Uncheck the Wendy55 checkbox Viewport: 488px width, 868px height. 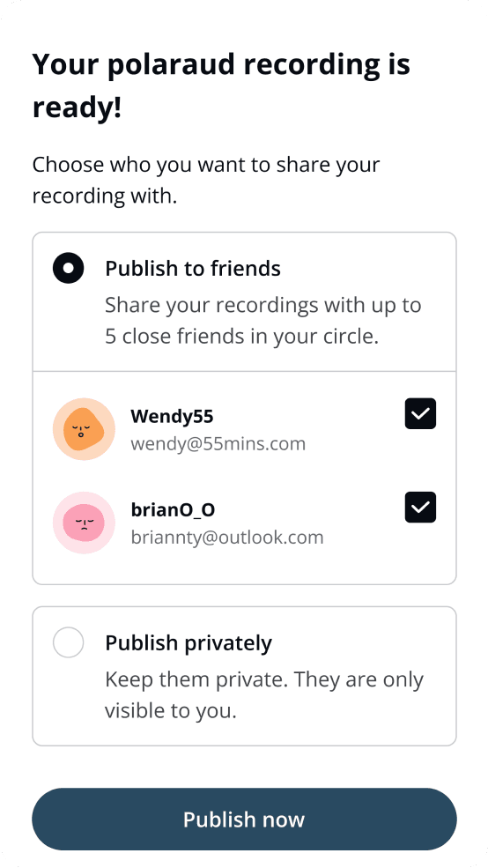coord(420,413)
